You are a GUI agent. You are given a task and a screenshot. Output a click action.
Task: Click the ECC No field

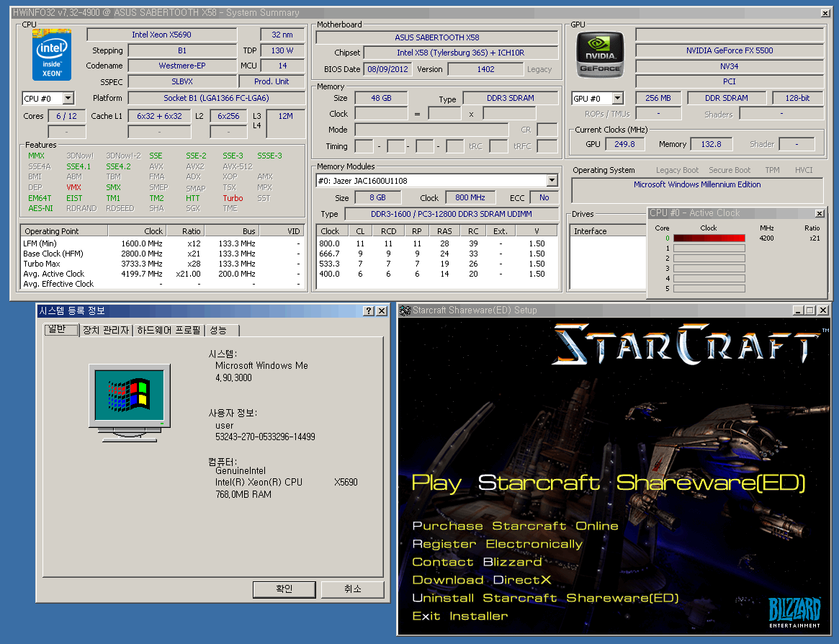[544, 198]
